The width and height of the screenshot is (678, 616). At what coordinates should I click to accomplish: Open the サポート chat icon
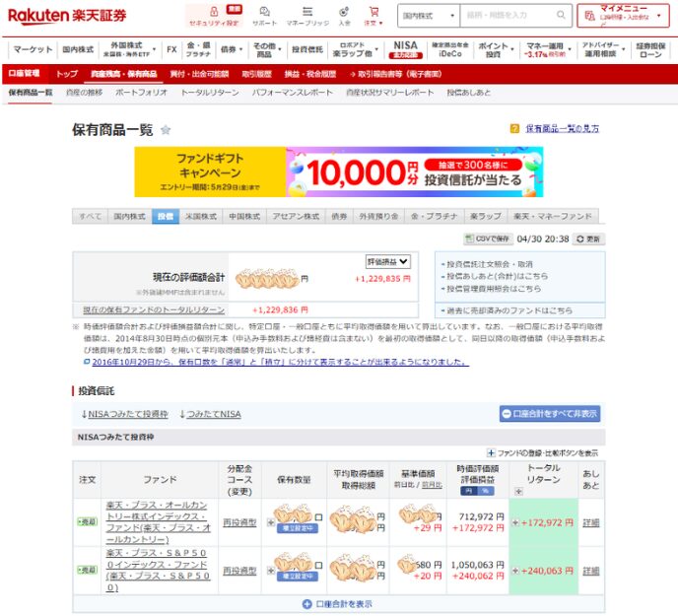[x=264, y=12]
